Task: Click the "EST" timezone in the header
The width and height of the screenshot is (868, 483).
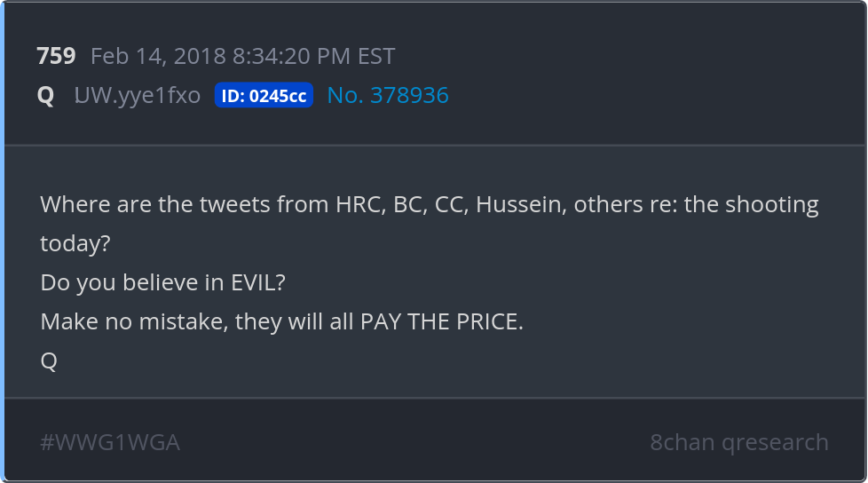Action: [x=375, y=57]
